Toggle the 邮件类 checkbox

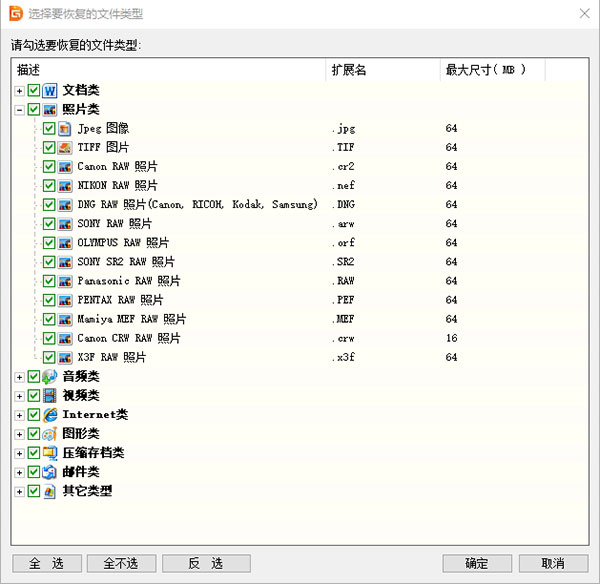[34, 472]
